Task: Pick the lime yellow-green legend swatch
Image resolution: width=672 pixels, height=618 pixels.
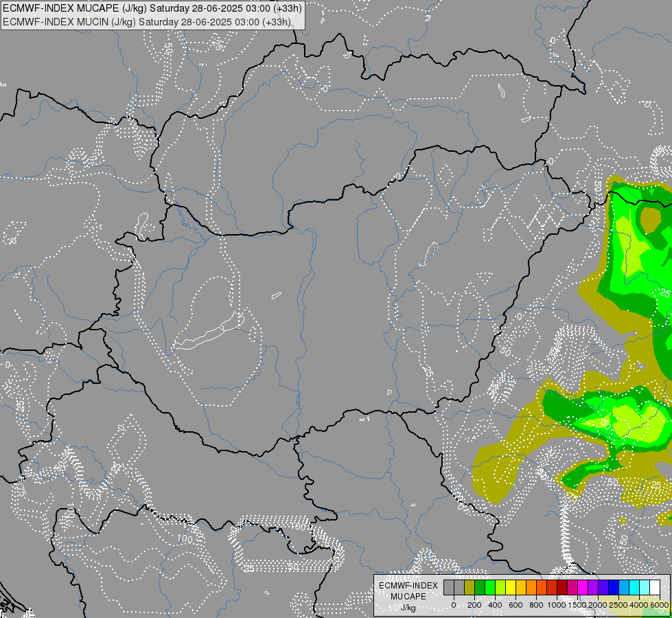Action: pyautogui.click(x=500, y=588)
